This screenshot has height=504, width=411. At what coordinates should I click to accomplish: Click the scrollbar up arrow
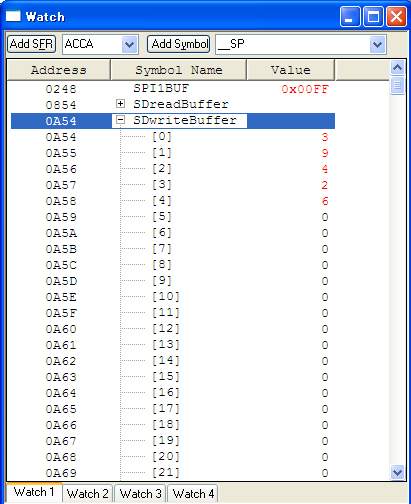pyautogui.click(x=397, y=68)
